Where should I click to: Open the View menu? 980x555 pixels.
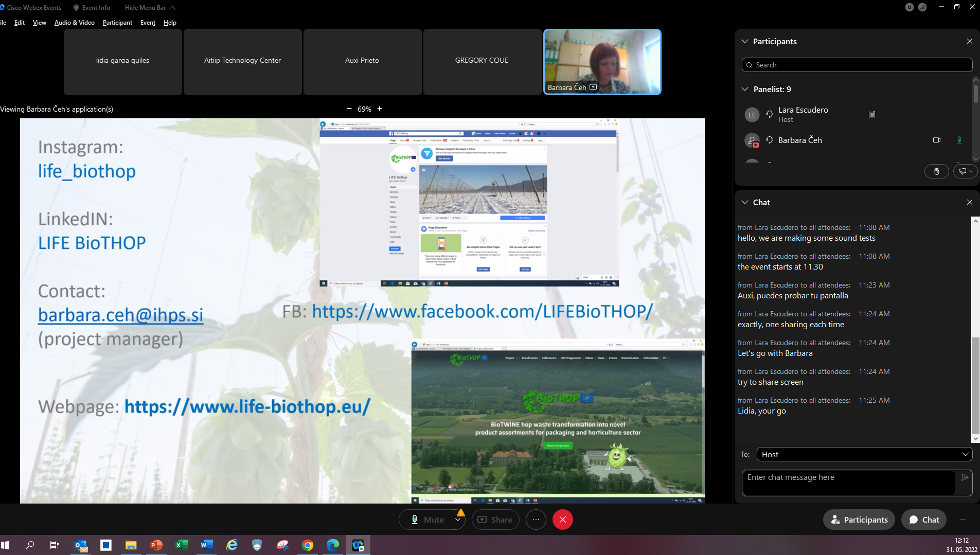pyautogui.click(x=40, y=23)
